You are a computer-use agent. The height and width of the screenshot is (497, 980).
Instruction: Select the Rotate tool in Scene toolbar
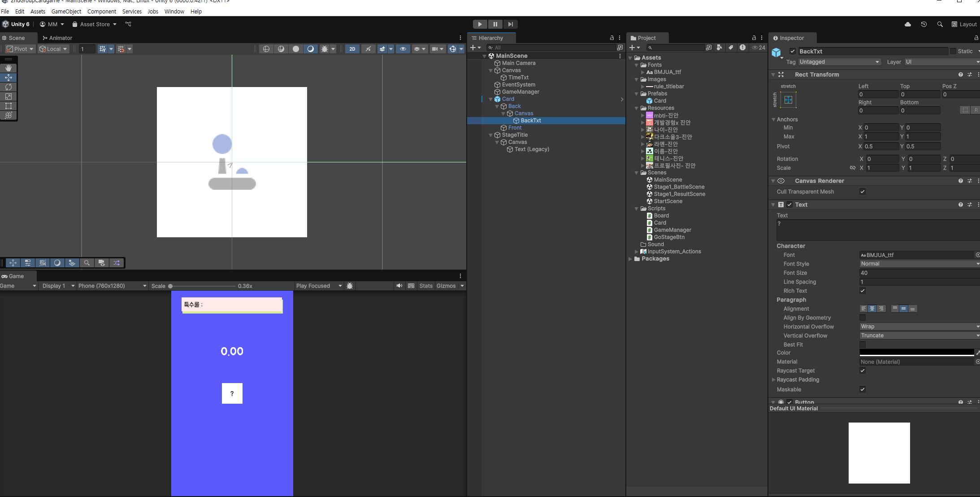[9, 87]
